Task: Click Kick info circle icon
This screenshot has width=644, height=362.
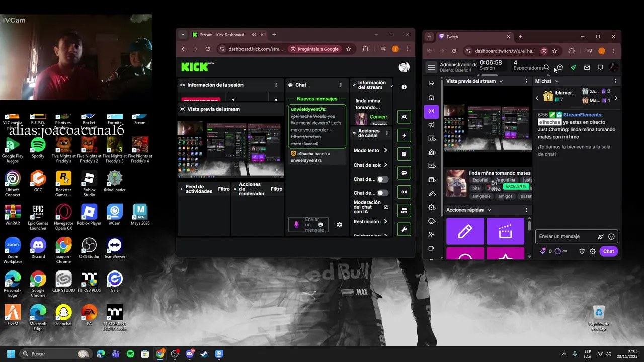Action: pos(404,87)
